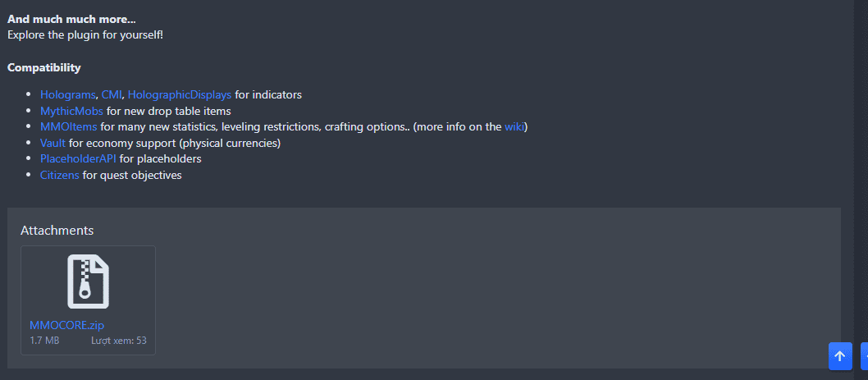Viewport: 868px width, 380px height.
Task: Open the MMOItems link
Action: point(68,127)
